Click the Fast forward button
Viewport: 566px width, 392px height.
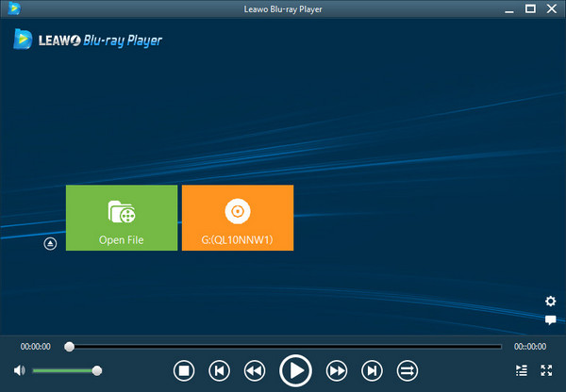[337, 370]
